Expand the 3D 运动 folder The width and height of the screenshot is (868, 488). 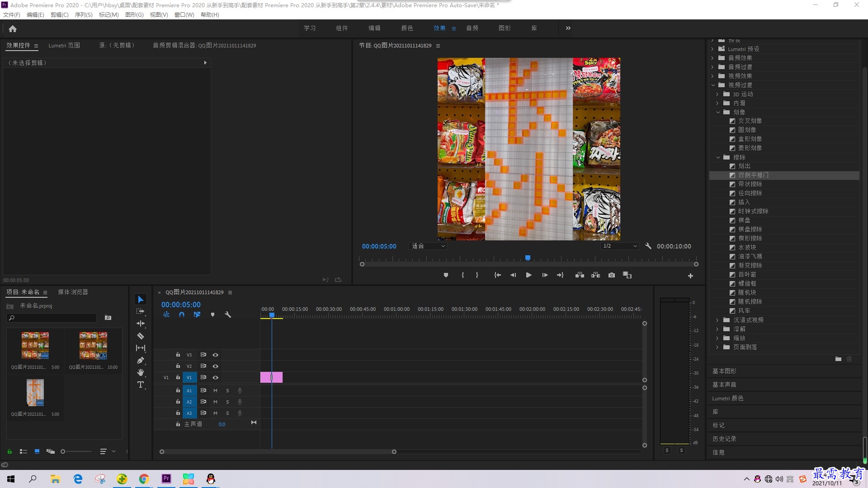click(x=717, y=94)
